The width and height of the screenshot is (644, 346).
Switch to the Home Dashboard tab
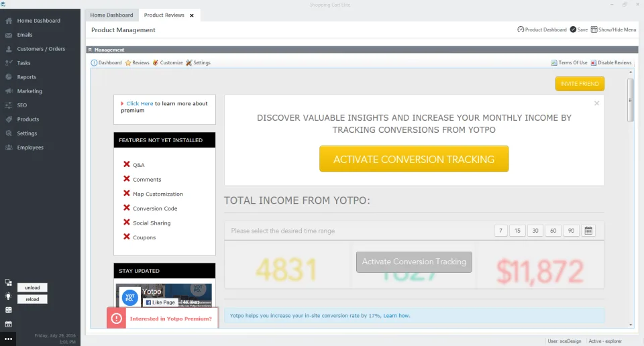112,15
